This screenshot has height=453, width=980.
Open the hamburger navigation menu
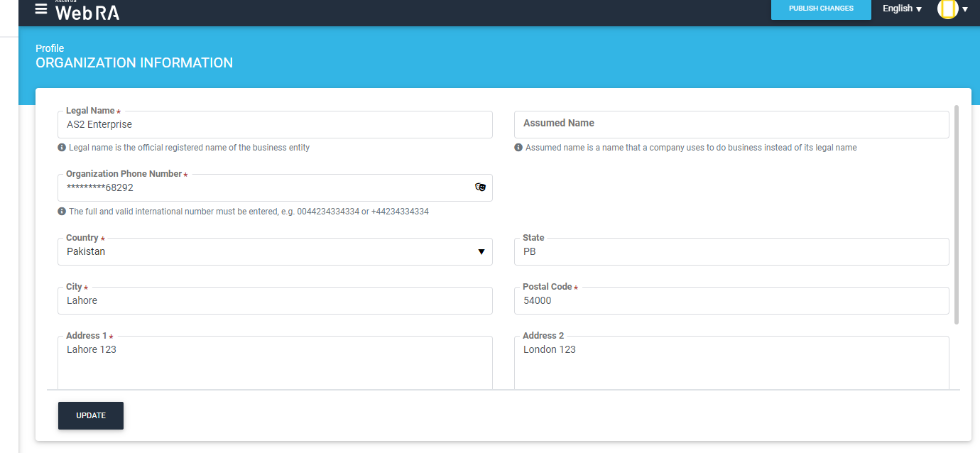point(41,9)
